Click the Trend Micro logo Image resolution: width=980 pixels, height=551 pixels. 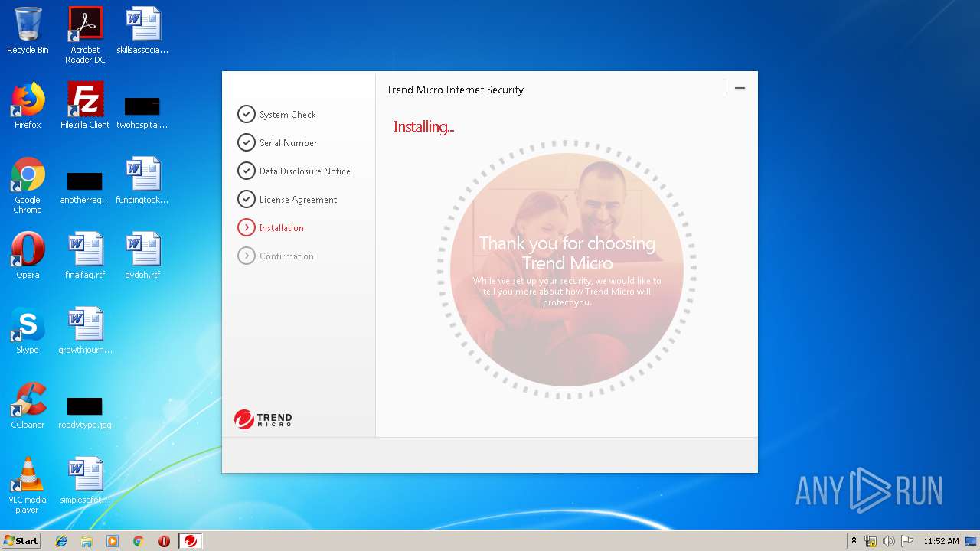[263, 419]
